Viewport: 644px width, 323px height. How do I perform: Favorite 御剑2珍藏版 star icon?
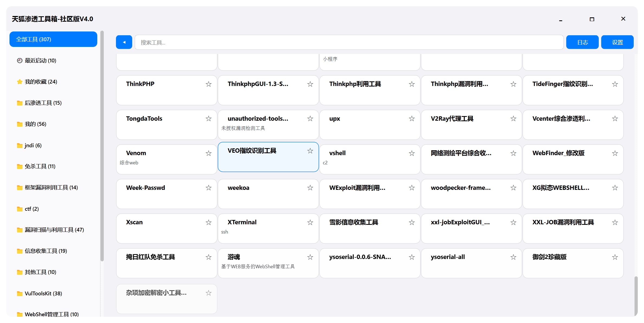pyautogui.click(x=615, y=257)
